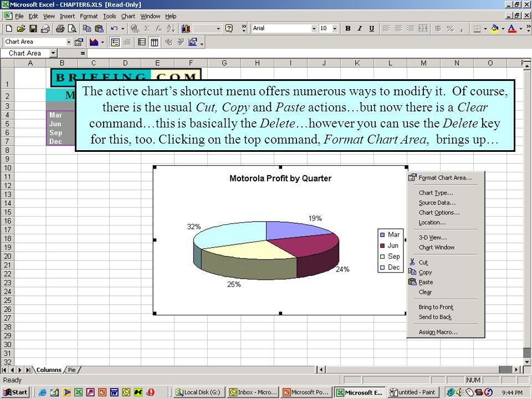Open the Chart menu in the menu bar
532x399 pixels.
click(x=128, y=16)
